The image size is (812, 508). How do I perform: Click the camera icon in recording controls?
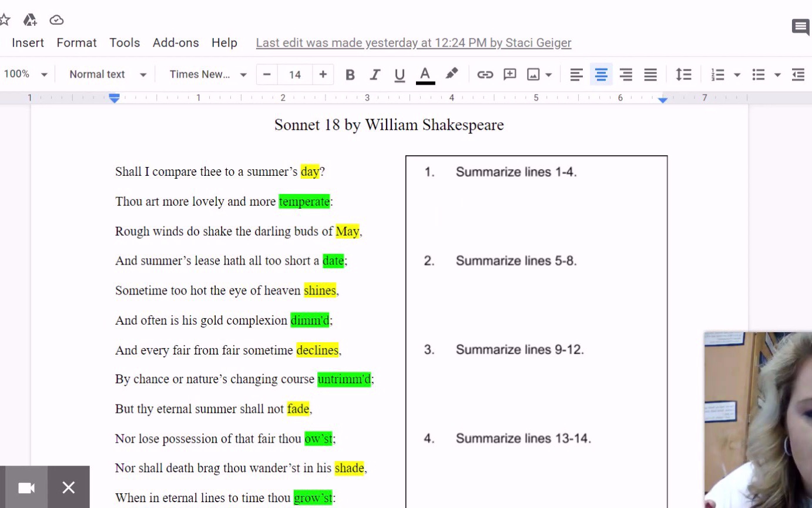click(26, 487)
